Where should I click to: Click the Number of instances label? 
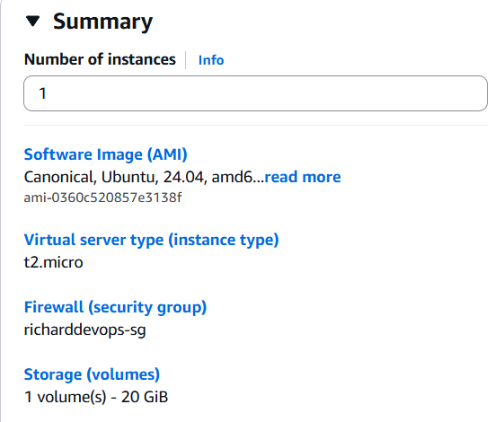click(x=100, y=59)
